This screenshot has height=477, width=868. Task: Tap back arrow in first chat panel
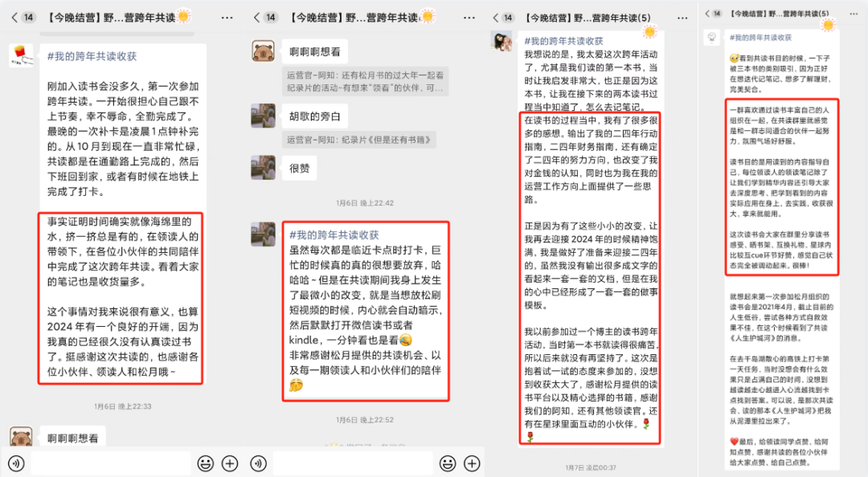14,18
